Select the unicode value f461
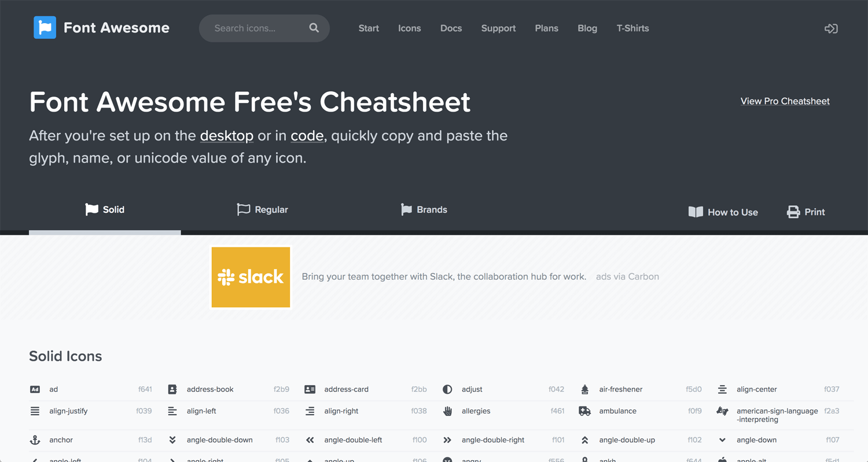The width and height of the screenshot is (868, 462). point(557,411)
